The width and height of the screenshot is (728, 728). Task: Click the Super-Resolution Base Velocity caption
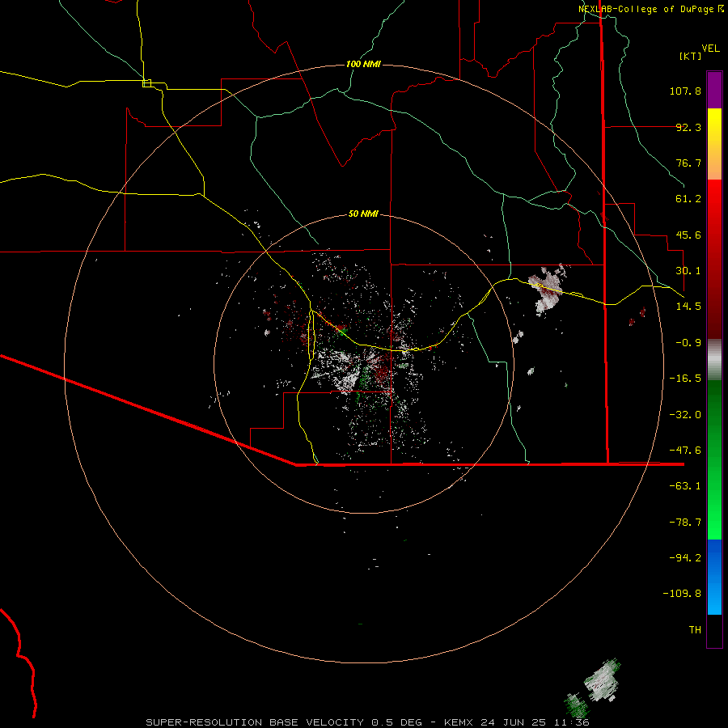[x=367, y=722]
